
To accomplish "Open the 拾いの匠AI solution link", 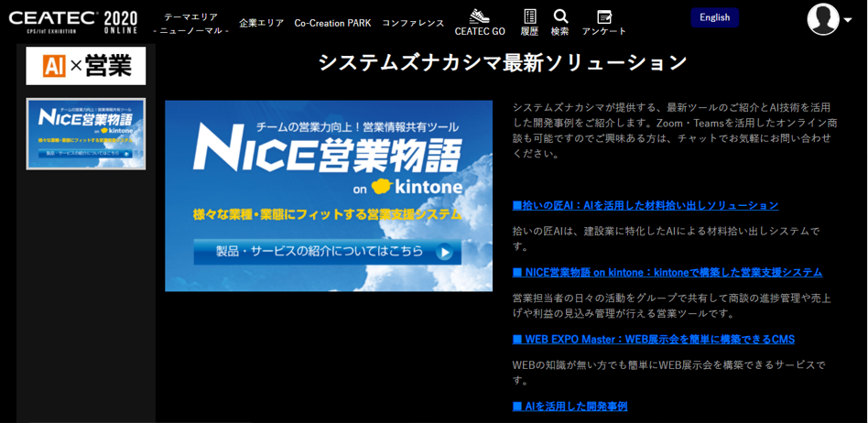I will (x=646, y=205).
